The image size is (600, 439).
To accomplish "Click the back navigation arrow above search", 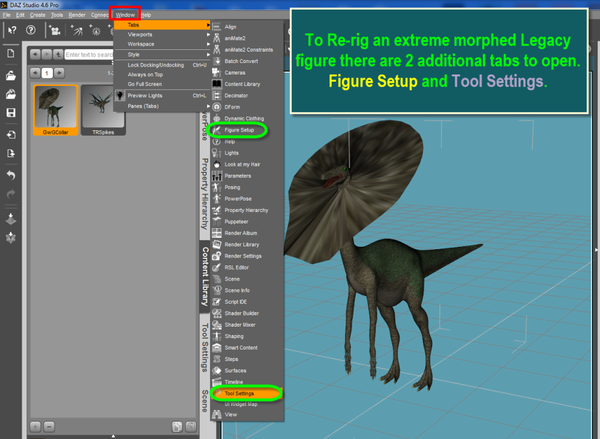I will [x=35, y=54].
